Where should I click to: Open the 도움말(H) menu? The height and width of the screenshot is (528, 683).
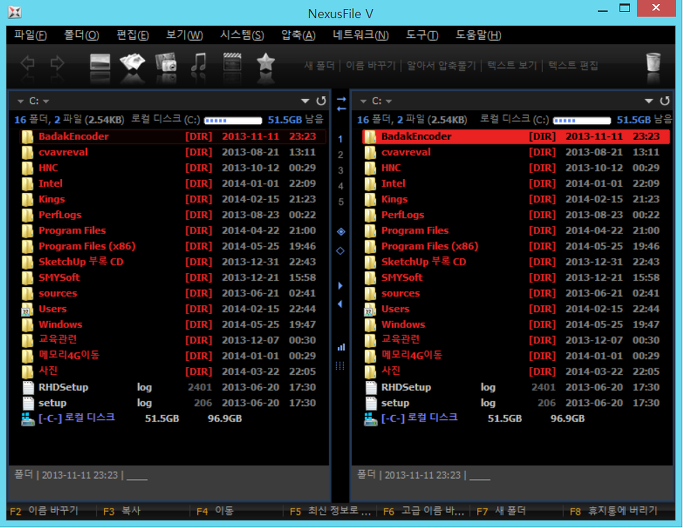[478, 35]
